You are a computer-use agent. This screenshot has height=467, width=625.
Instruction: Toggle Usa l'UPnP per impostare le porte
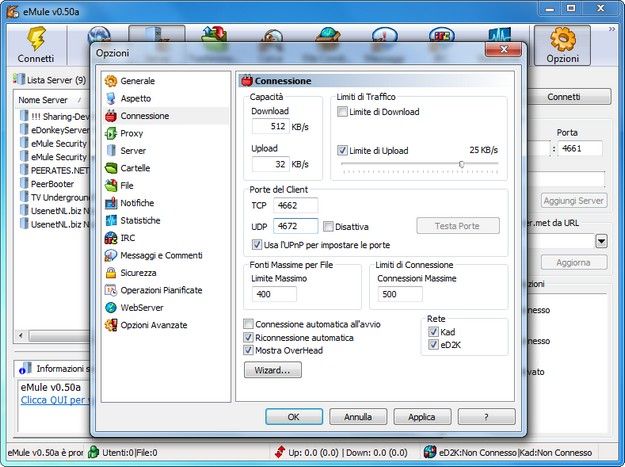coord(257,245)
